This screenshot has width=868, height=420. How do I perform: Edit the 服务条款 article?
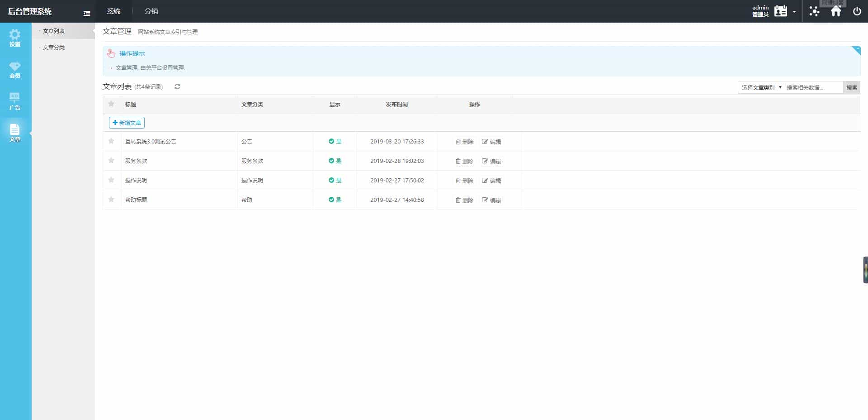[491, 161]
